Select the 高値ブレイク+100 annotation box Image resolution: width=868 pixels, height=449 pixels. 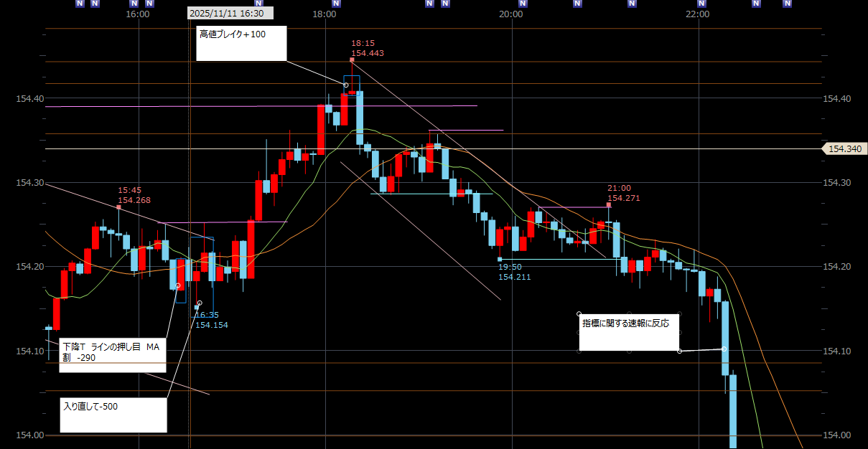click(x=241, y=44)
